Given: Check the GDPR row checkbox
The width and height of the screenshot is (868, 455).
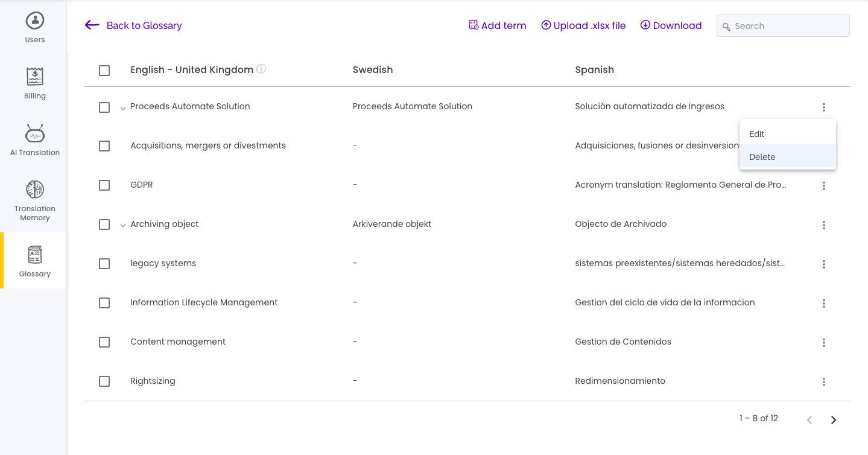Looking at the screenshot, I should coord(104,185).
